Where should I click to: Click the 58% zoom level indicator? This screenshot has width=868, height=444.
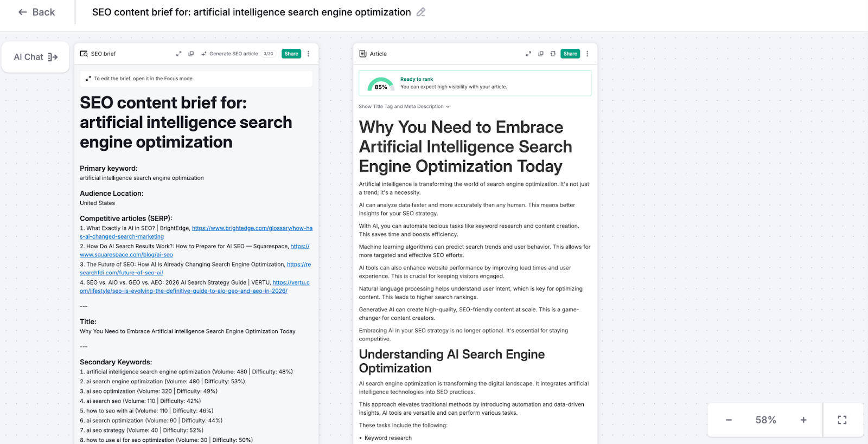click(765, 420)
